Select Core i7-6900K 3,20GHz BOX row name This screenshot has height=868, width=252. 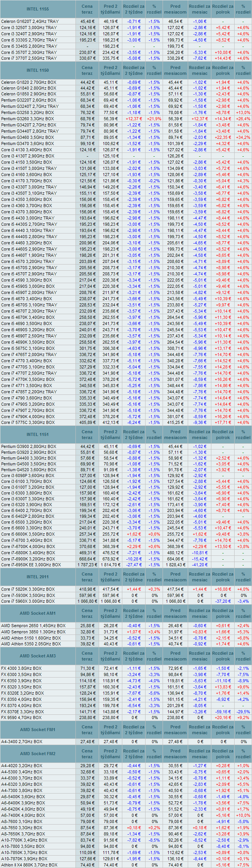[28, 559]
